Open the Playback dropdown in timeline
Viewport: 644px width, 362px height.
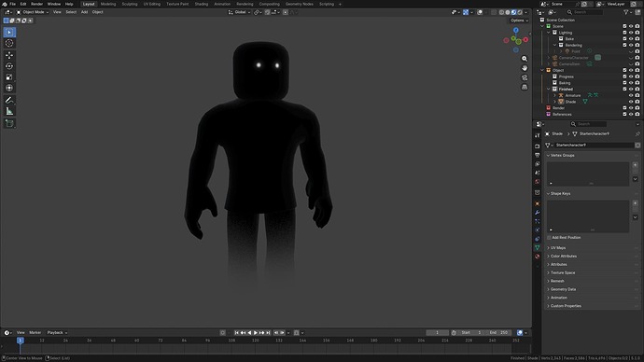(57, 332)
